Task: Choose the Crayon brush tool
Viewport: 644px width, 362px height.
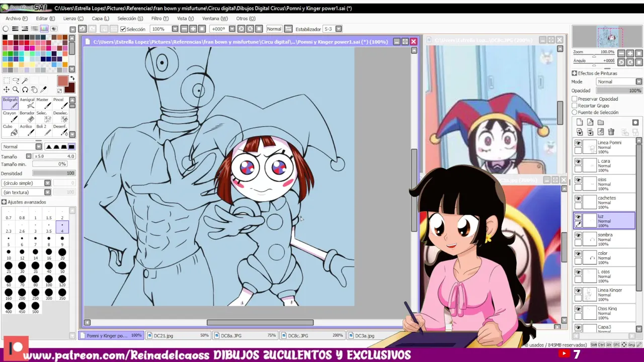Action: pyautogui.click(x=11, y=116)
